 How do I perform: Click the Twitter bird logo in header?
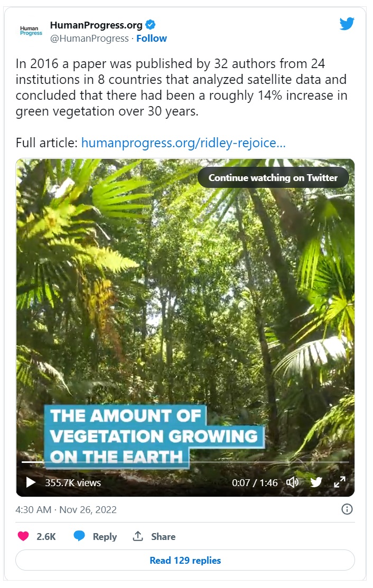(347, 24)
